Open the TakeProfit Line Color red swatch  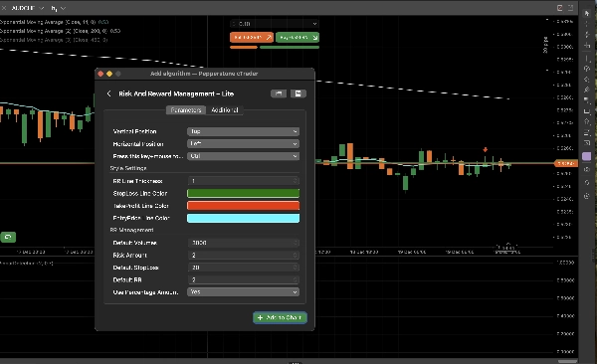click(x=243, y=206)
